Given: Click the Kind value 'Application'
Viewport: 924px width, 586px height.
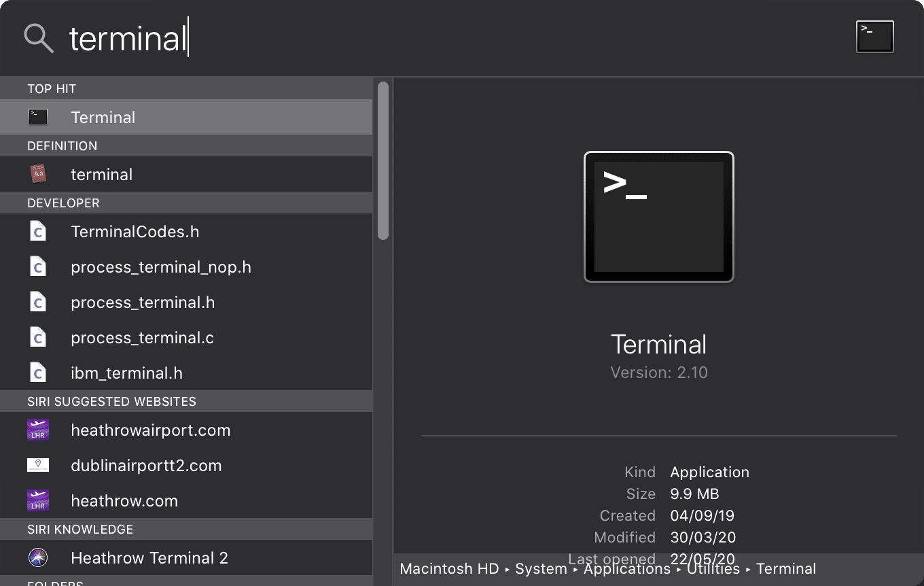Looking at the screenshot, I should tap(710, 472).
